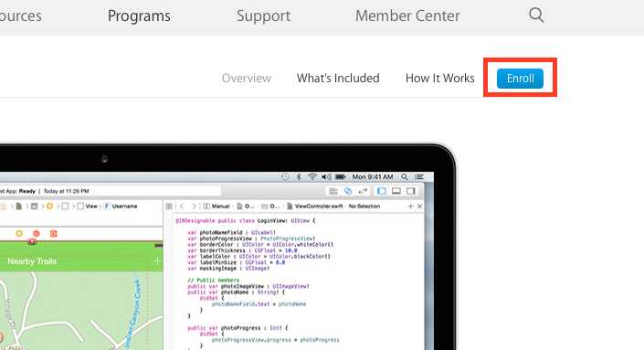Switch to the Overview section
The height and width of the screenshot is (350, 644).
tap(247, 78)
